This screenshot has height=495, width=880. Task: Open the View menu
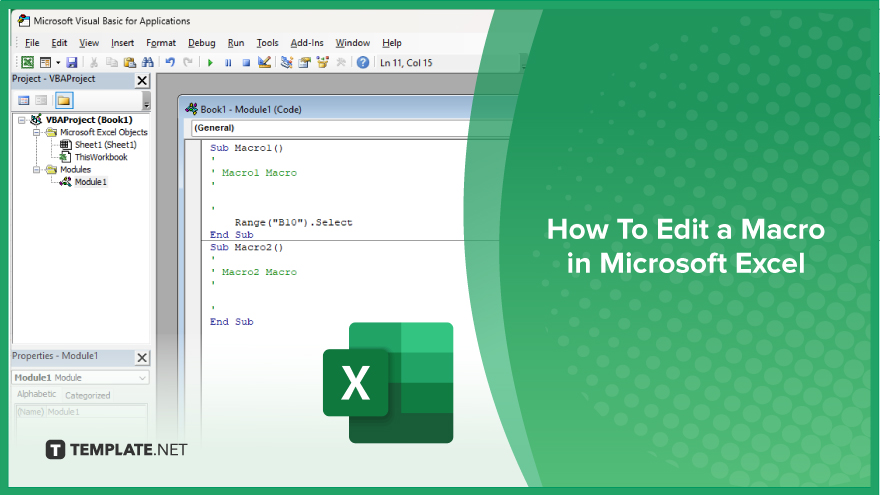coord(89,43)
